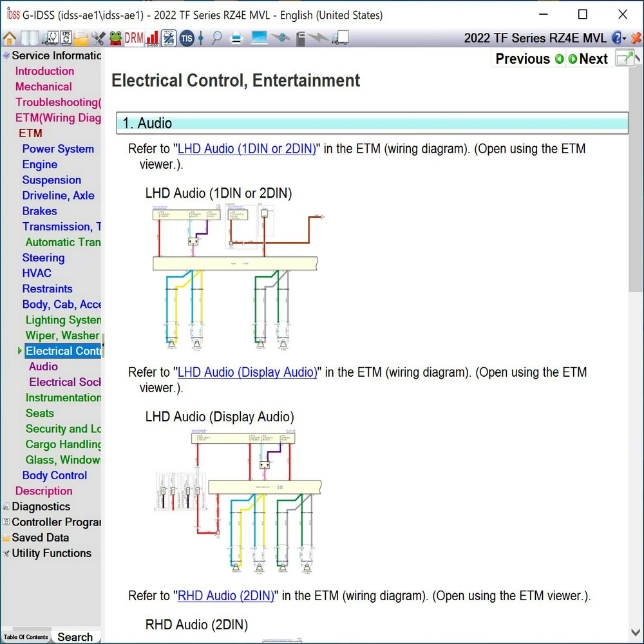
Task: Click the green Next arrow icon
Action: pos(573,59)
